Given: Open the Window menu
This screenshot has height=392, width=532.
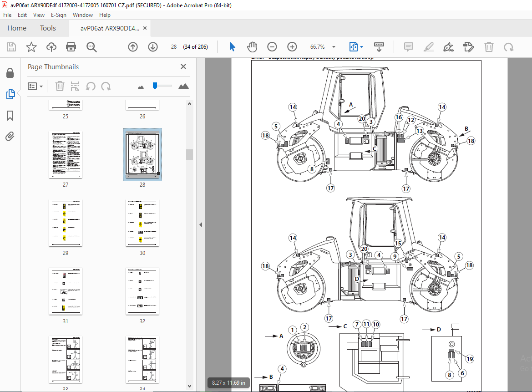Looking at the screenshot, I should (x=83, y=15).
